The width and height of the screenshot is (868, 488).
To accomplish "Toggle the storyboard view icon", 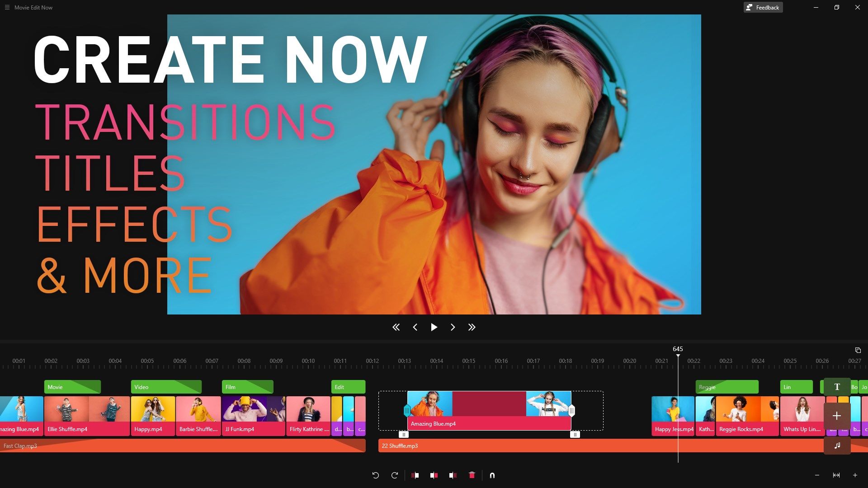I will coord(858,350).
